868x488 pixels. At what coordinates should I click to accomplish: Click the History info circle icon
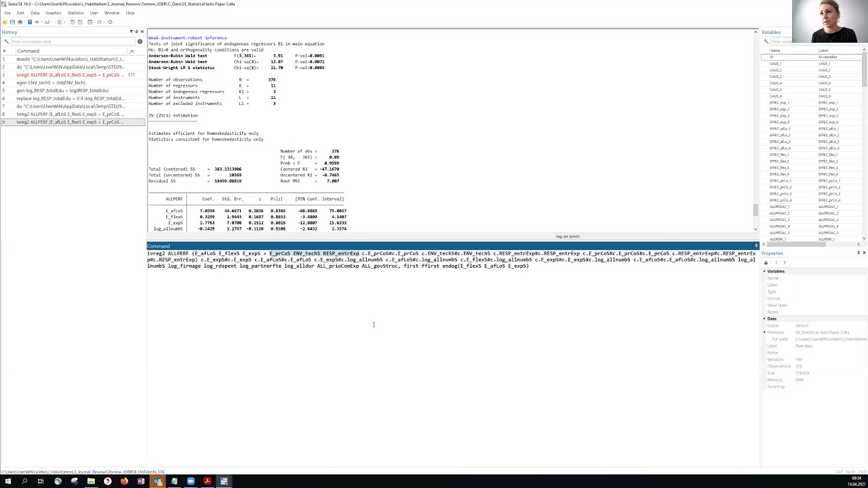[140, 41]
